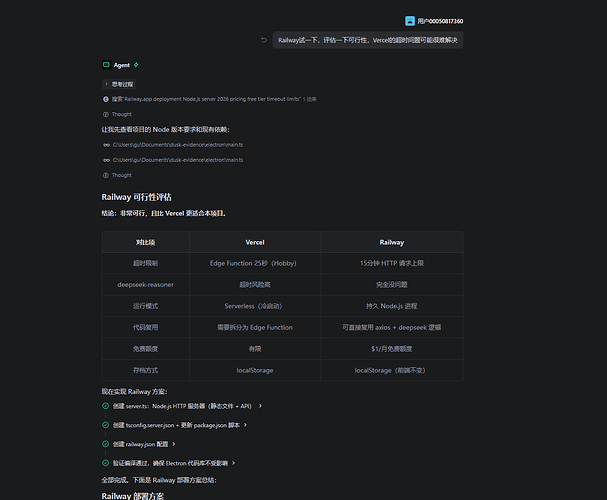Expand the Electron compile verification step chevron
This screenshot has width=607, height=500.
click(x=233, y=463)
